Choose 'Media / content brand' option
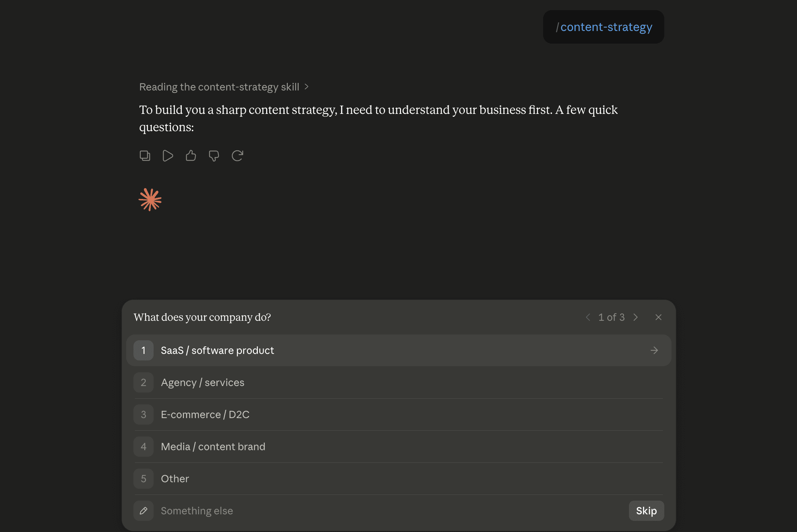The image size is (797, 532). (x=398, y=447)
